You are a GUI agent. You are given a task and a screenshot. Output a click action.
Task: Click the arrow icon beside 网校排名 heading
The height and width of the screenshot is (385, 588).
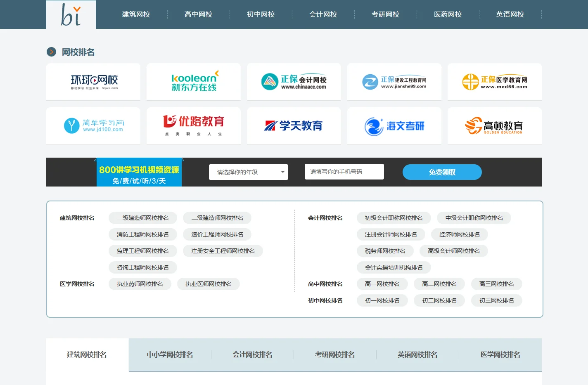pyautogui.click(x=51, y=52)
